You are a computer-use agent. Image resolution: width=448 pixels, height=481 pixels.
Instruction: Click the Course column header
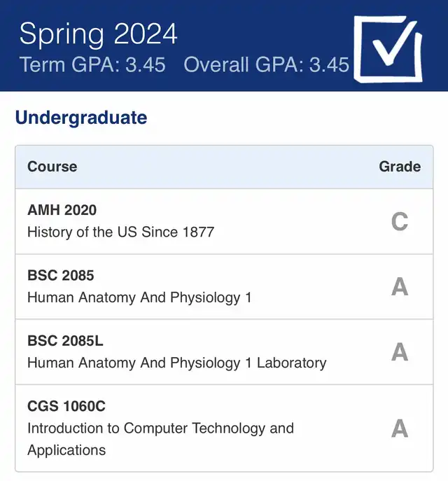click(x=52, y=167)
